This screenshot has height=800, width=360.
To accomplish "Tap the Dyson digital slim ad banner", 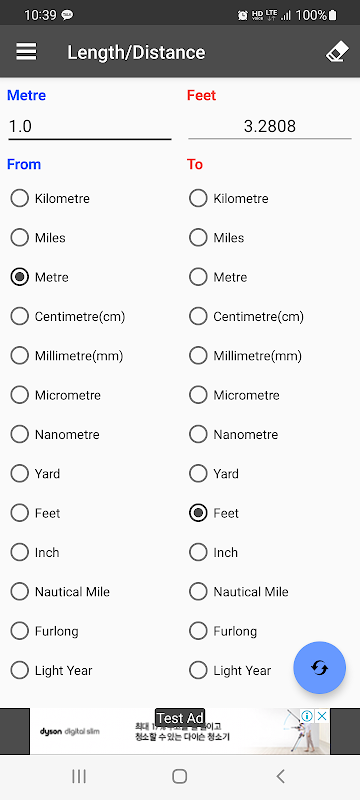I will (x=179, y=731).
